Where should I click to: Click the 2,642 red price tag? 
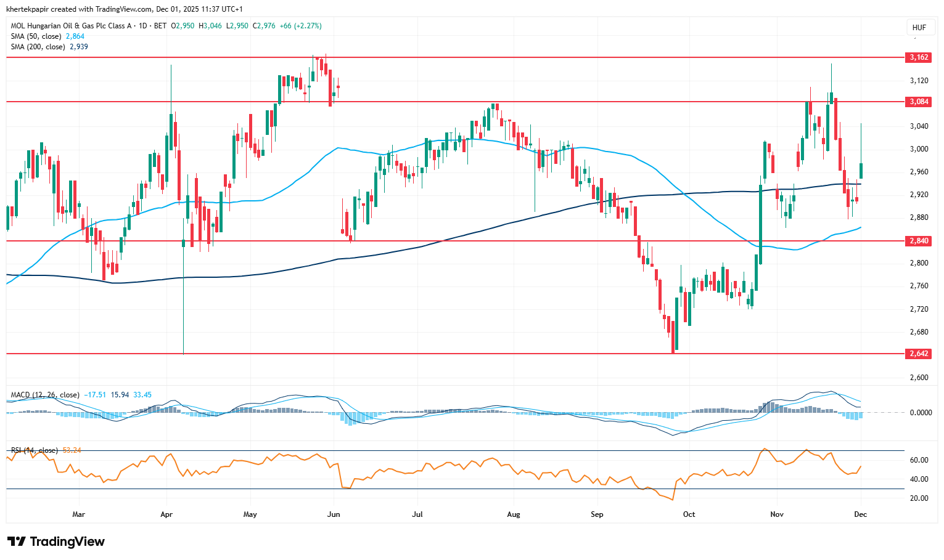click(x=918, y=354)
